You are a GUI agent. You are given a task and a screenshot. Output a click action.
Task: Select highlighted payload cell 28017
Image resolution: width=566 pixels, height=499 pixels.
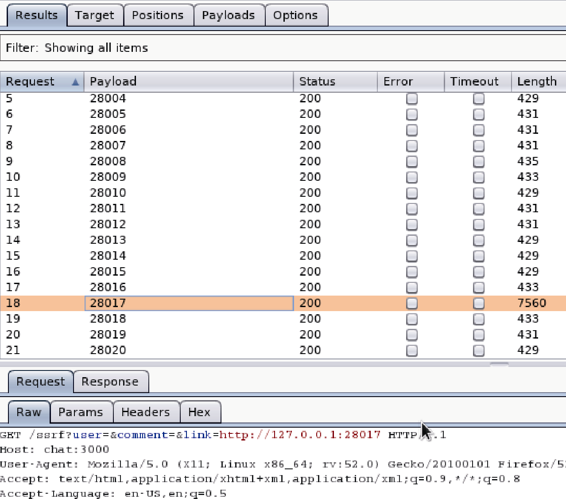click(189, 303)
